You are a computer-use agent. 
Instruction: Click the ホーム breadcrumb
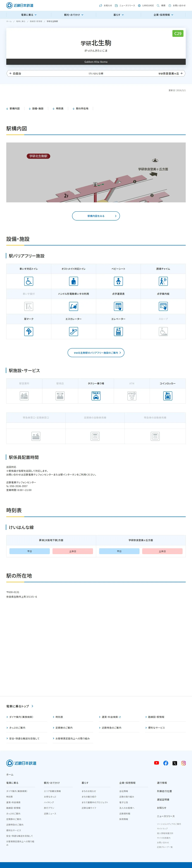click(9, 21)
